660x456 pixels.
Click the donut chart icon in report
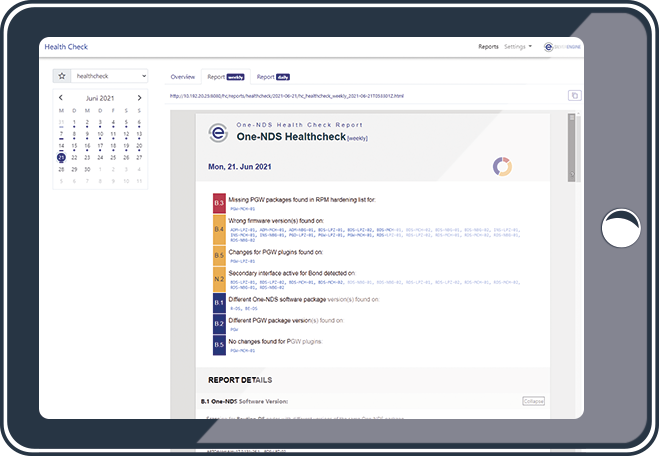pyautogui.click(x=502, y=166)
